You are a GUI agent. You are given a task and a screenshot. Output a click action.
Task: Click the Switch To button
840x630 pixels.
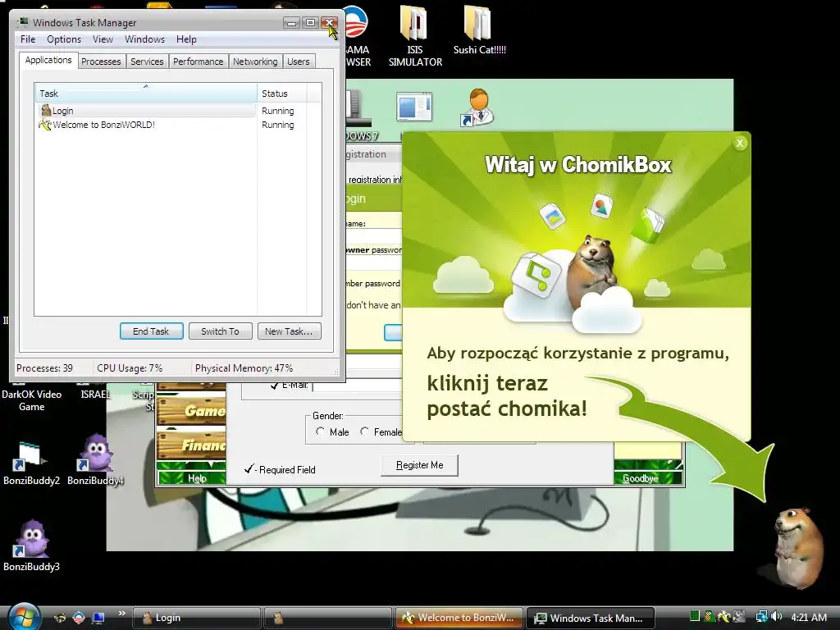(220, 331)
